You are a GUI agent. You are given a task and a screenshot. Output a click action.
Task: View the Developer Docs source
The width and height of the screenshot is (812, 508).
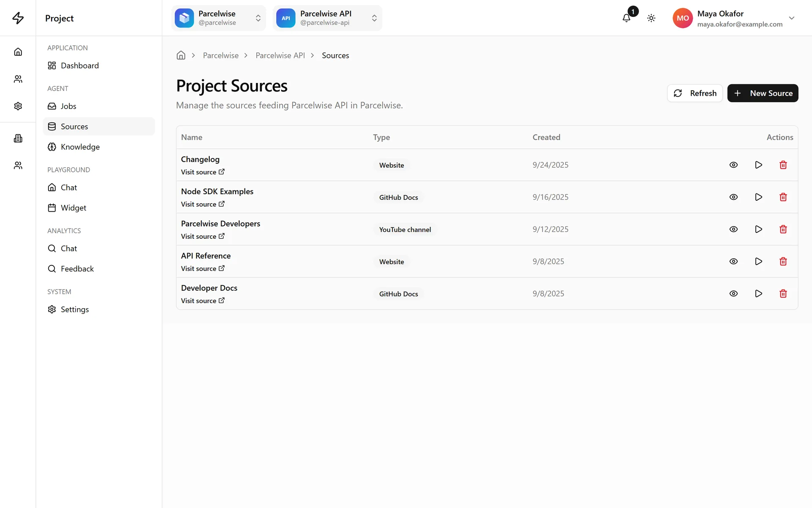[x=734, y=293]
